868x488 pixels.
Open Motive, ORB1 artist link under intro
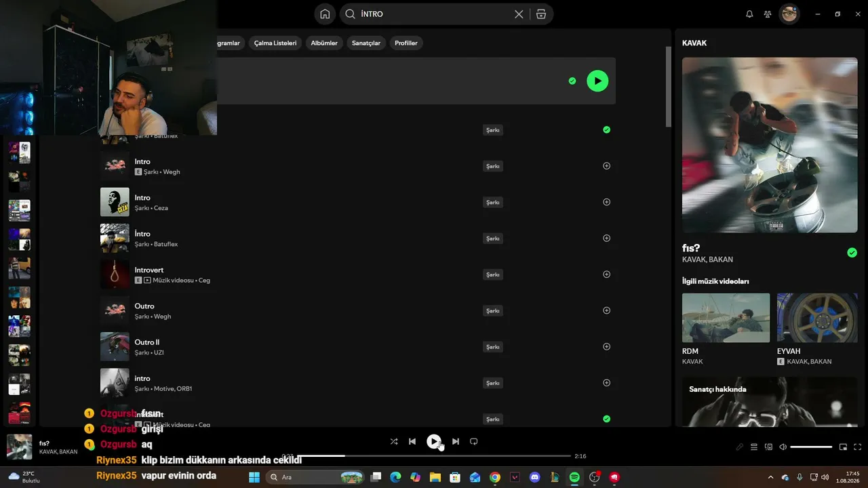click(x=173, y=389)
